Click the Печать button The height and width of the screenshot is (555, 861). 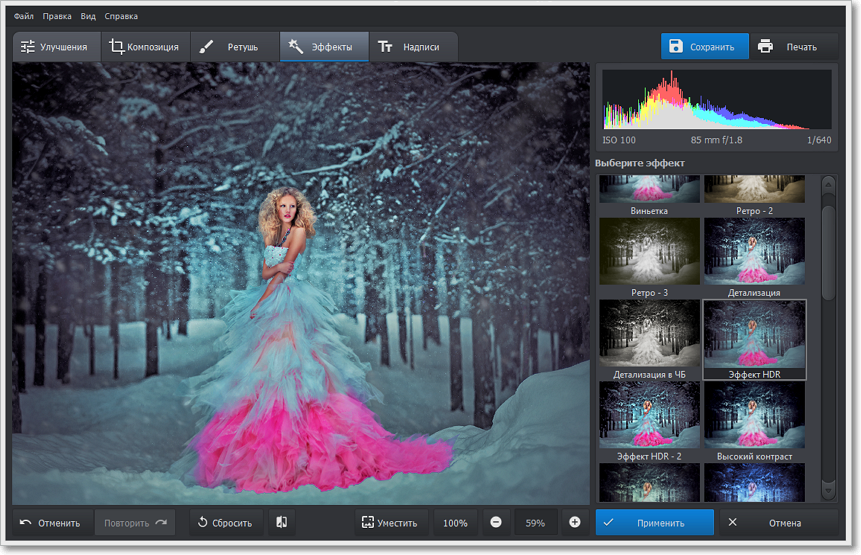tap(793, 47)
